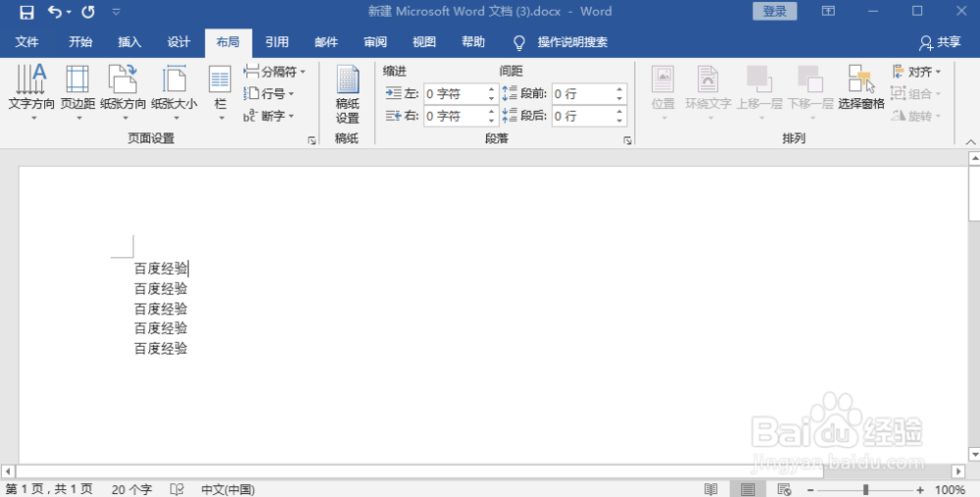Viewport: 980px width, 497px height.
Task: Click the 共享 share button
Action: 940,42
